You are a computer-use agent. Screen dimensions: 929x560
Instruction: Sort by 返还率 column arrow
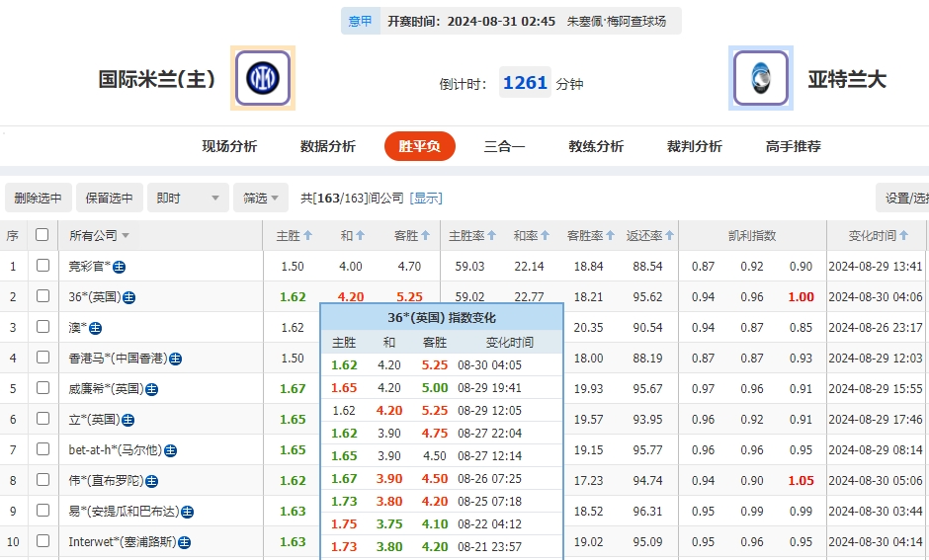point(670,236)
